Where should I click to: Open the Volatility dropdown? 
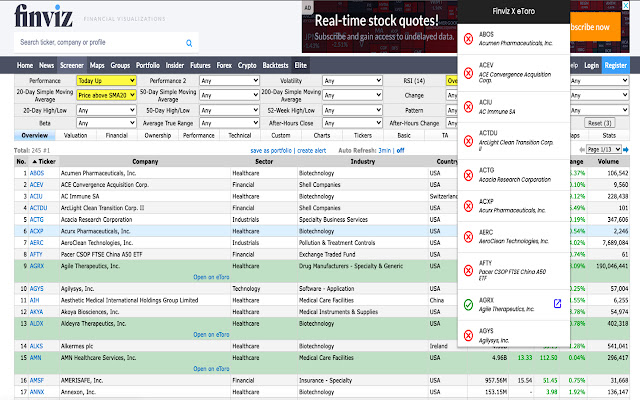352,80
